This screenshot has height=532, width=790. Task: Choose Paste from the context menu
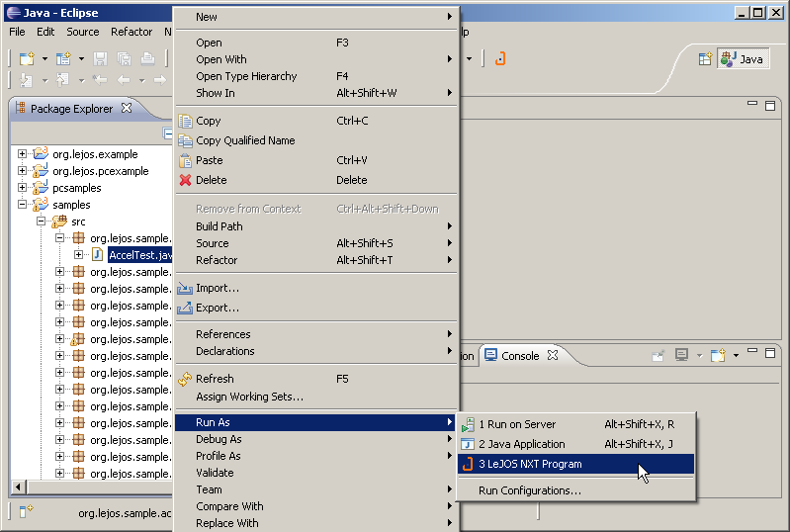pyautogui.click(x=316, y=160)
